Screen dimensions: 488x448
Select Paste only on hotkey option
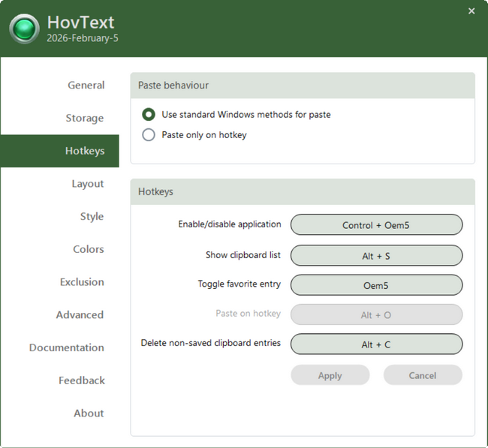click(x=149, y=135)
